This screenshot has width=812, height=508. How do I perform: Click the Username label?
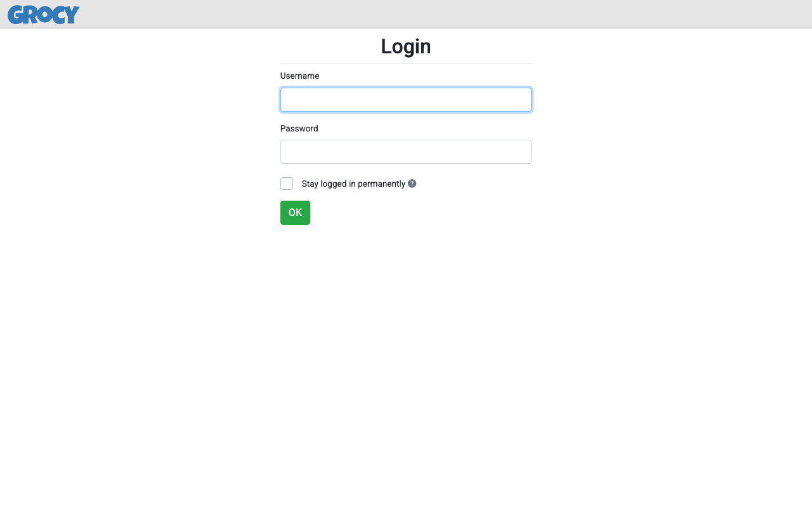pos(299,76)
